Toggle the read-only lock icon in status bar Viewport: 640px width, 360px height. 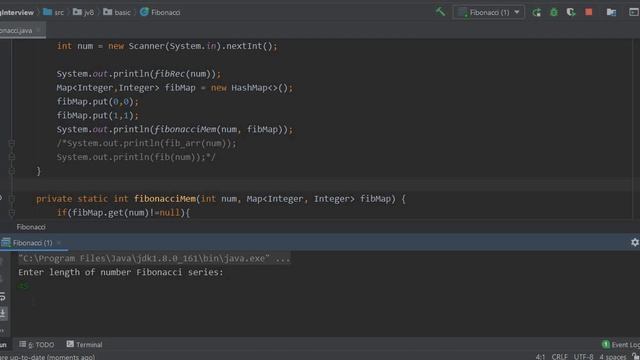click(x=636, y=356)
